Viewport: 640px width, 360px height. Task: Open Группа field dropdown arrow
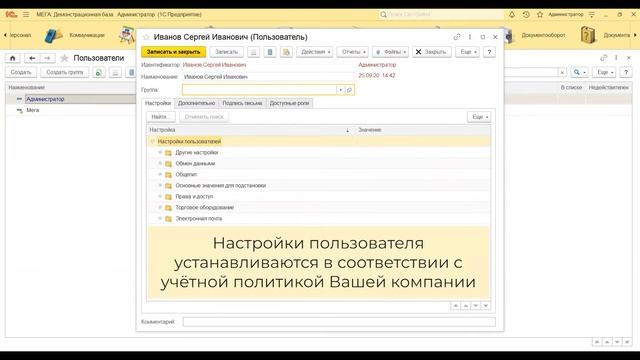pyautogui.click(x=340, y=90)
